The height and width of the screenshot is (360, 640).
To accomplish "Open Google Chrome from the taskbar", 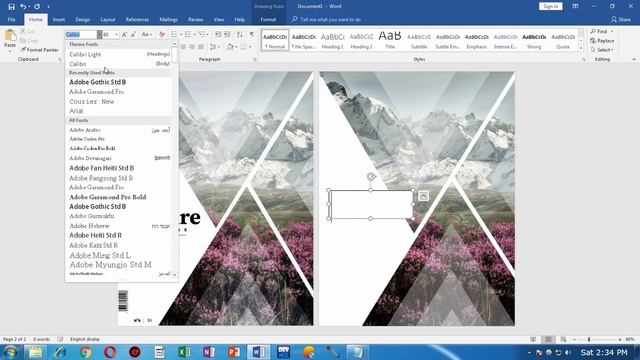I will (85, 352).
